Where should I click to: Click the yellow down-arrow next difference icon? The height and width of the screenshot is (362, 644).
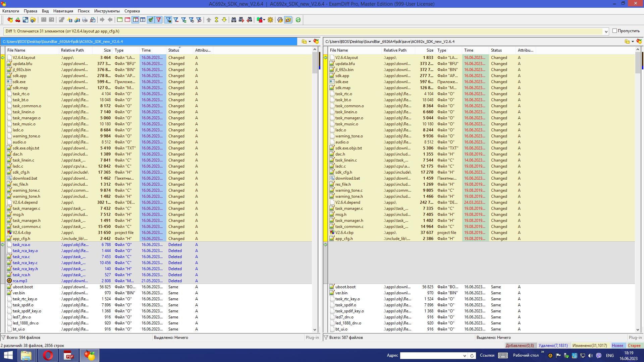(224, 20)
